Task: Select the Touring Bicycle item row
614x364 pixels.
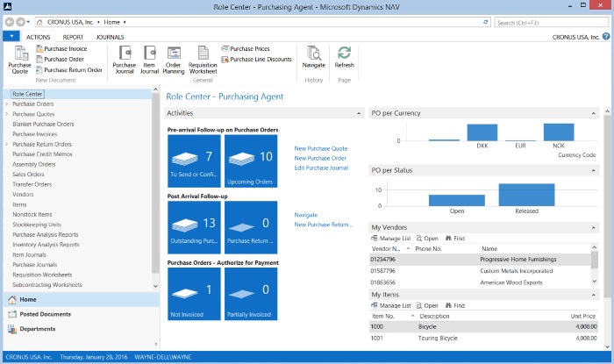Action: tap(483, 339)
